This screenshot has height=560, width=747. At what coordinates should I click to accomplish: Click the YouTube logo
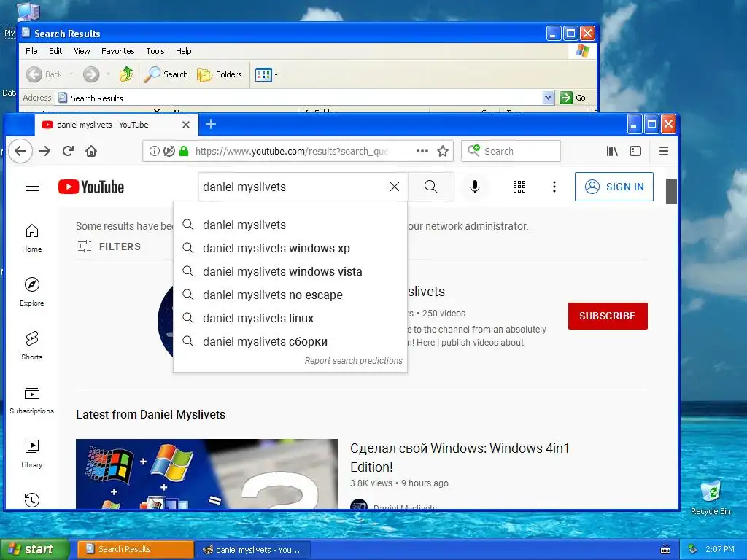pyautogui.click(x=91, y=187)
